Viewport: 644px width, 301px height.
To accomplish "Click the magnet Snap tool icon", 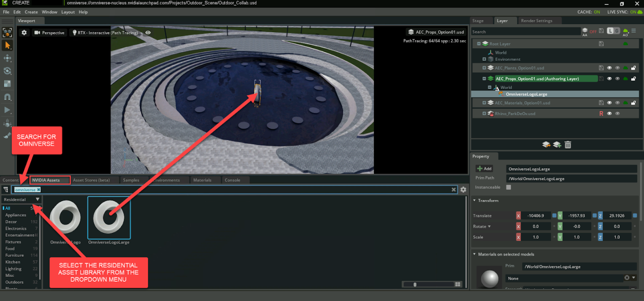I will [x=8, y=97].
